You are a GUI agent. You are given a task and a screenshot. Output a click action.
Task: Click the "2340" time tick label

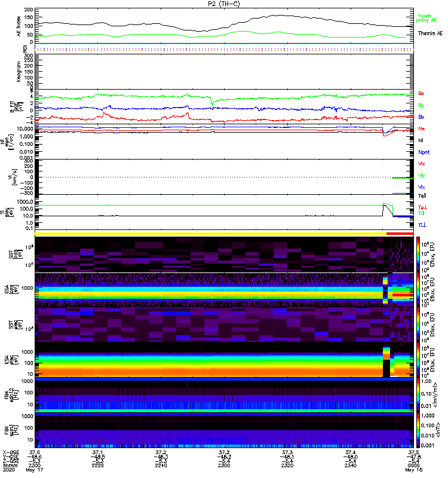point(351,465)
